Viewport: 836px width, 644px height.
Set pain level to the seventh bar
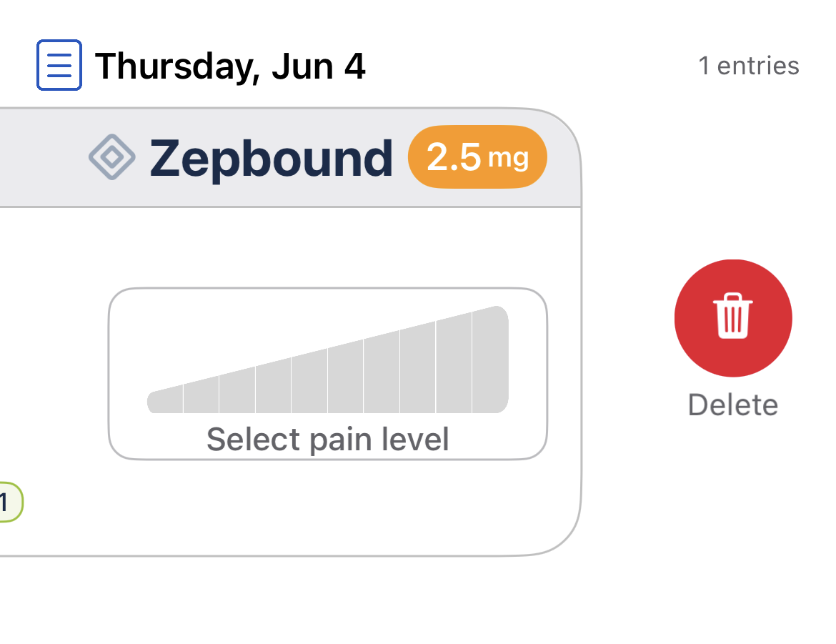(382, 373)
